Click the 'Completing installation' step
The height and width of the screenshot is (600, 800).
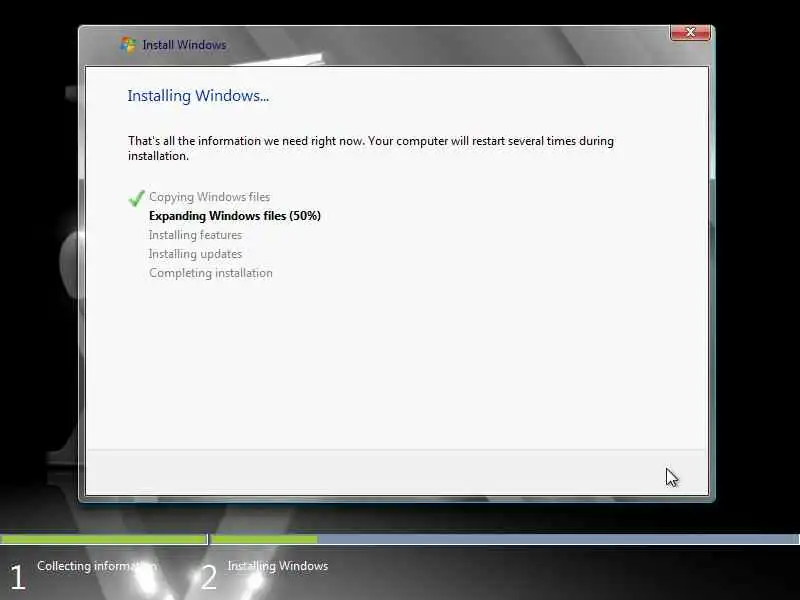pos(211,273)
